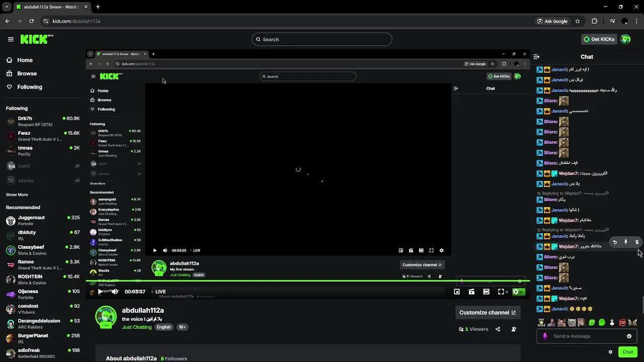Toggle mini player on the outer player
Image resolution: width=644 pixels, height=362 pixels.
click(457, 292)
